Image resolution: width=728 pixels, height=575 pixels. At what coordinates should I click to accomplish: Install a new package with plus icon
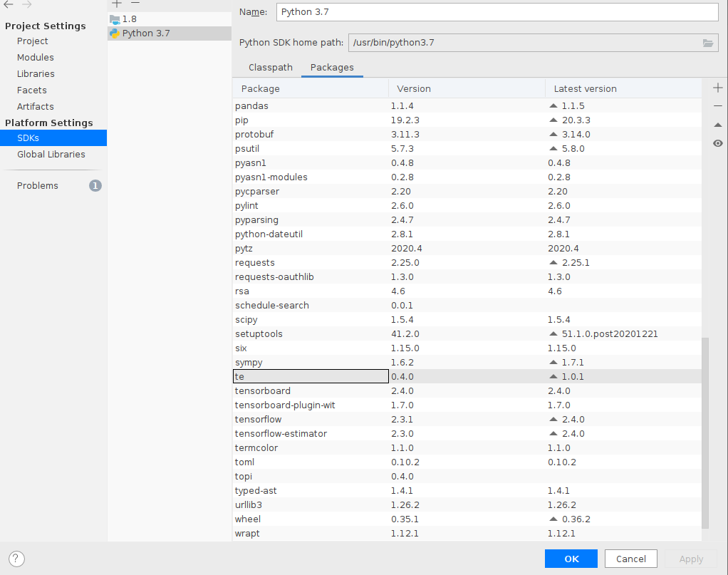pyautogui.click(x=718, y=88)
